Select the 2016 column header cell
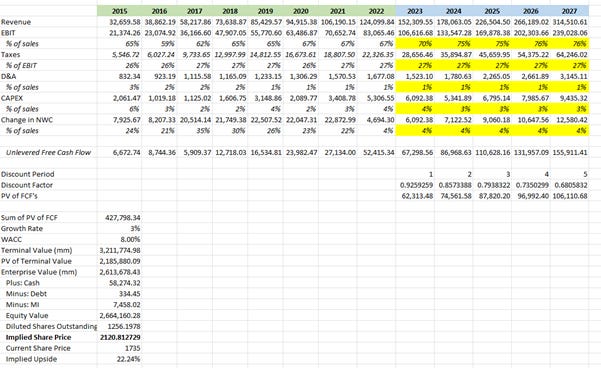601x368 pixels. pos(159,11)
